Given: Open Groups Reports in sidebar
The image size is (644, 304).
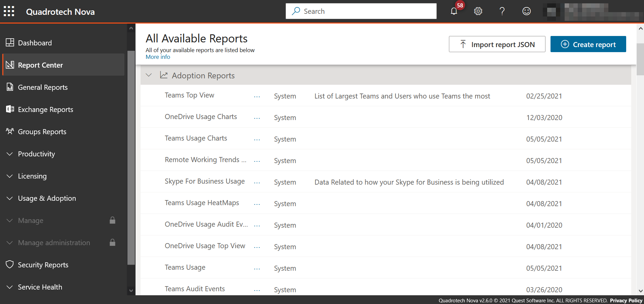Looking at the screenshot, I should 63,131.
